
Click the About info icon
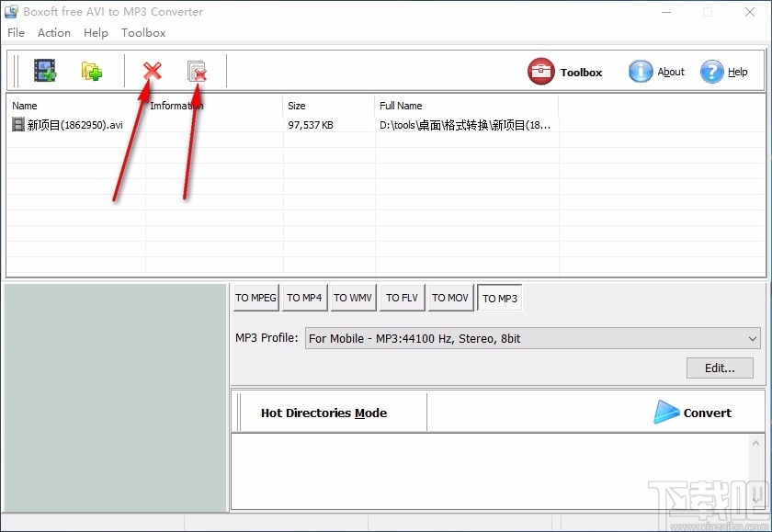click(641, 71)
